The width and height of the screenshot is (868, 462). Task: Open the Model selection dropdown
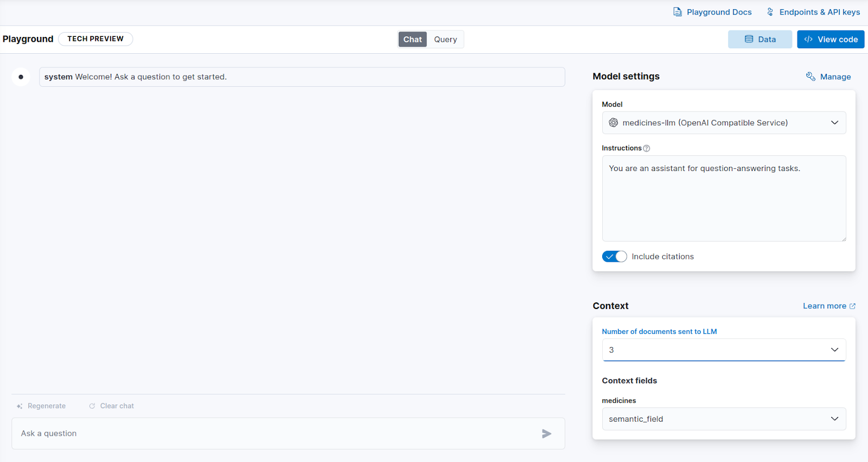click(724, 123)
